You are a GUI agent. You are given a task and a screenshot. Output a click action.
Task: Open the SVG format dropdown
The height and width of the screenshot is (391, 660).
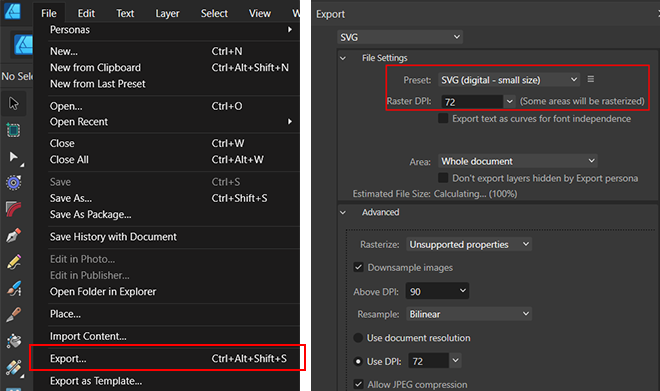tap(400, 37)
